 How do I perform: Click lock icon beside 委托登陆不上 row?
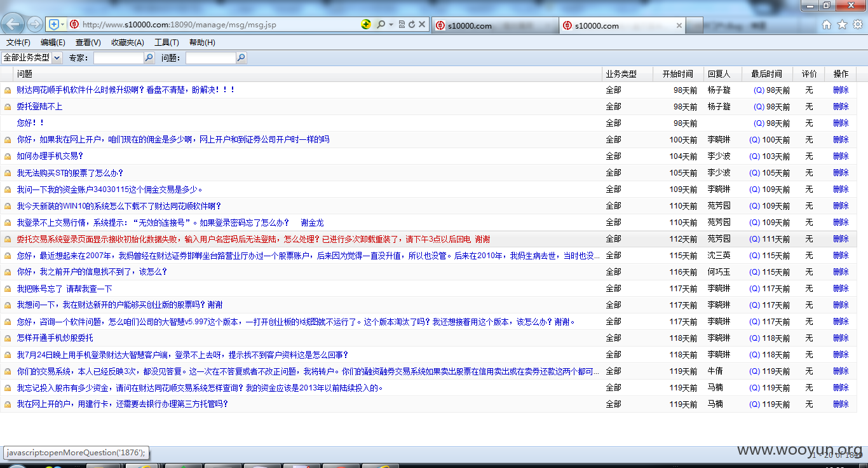click(8, 107)
